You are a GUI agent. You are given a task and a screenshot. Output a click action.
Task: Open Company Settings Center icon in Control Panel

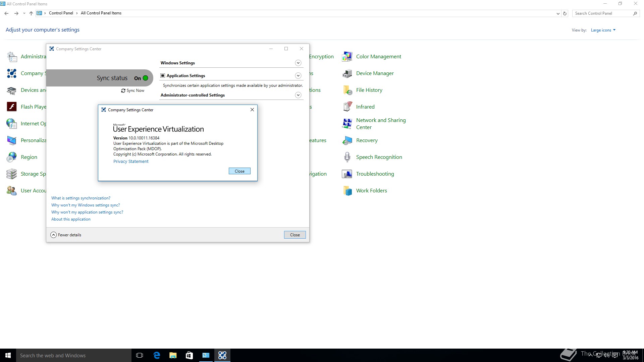(x=12, y=73)
